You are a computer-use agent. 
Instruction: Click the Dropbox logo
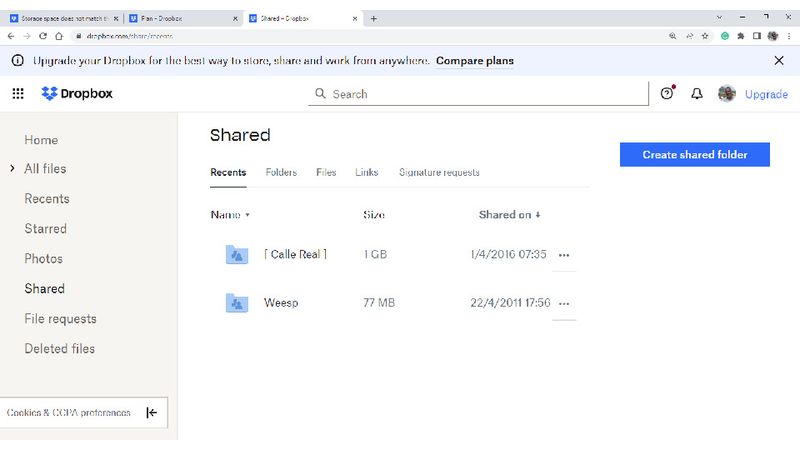pyautogui.click(x=77, y=93)
